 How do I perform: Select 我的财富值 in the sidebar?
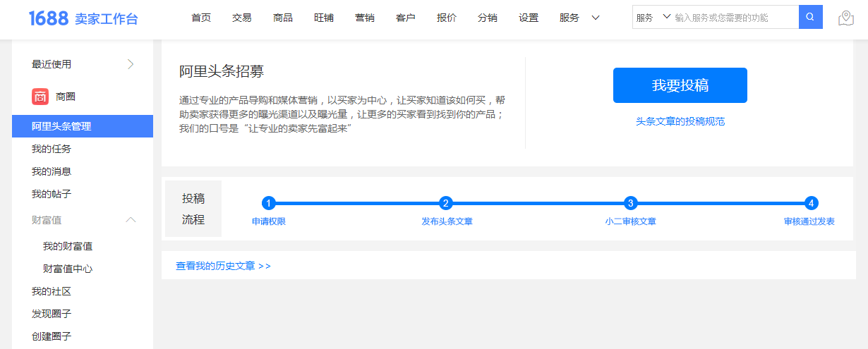pyautogui.click(x=68, y=246)
